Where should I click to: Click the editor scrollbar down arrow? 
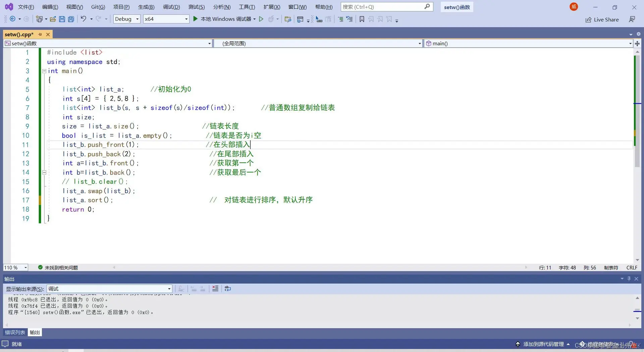tap(637, 260)
